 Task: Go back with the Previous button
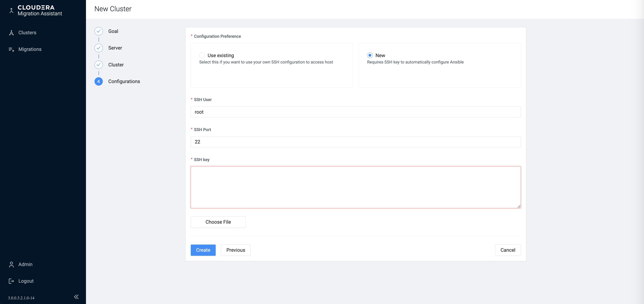point(235,250)
